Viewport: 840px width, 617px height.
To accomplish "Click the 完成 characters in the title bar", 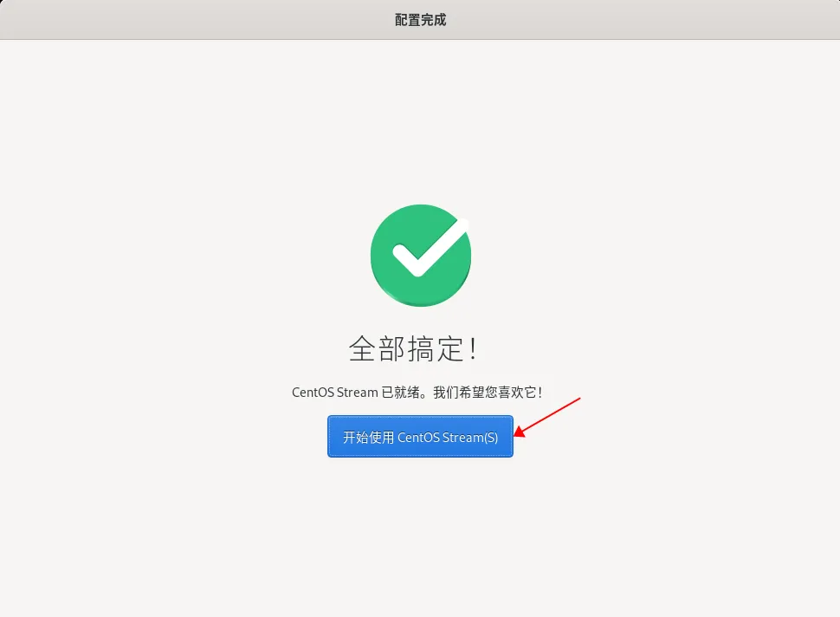I will tap(433, 20).
